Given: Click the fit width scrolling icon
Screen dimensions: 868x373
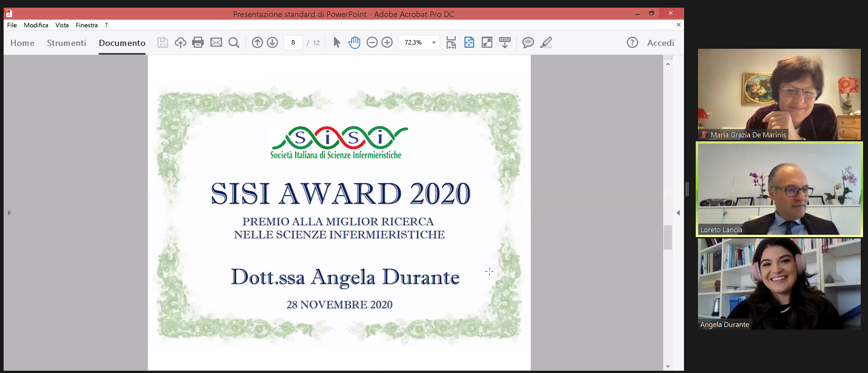Looking at the screenshot, I should [x=451, y=42].
